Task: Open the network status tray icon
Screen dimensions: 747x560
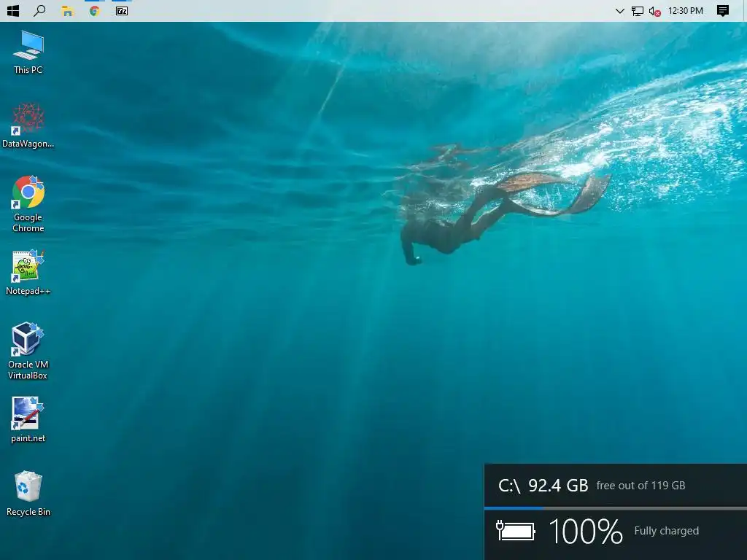Action: coord(637,11)
